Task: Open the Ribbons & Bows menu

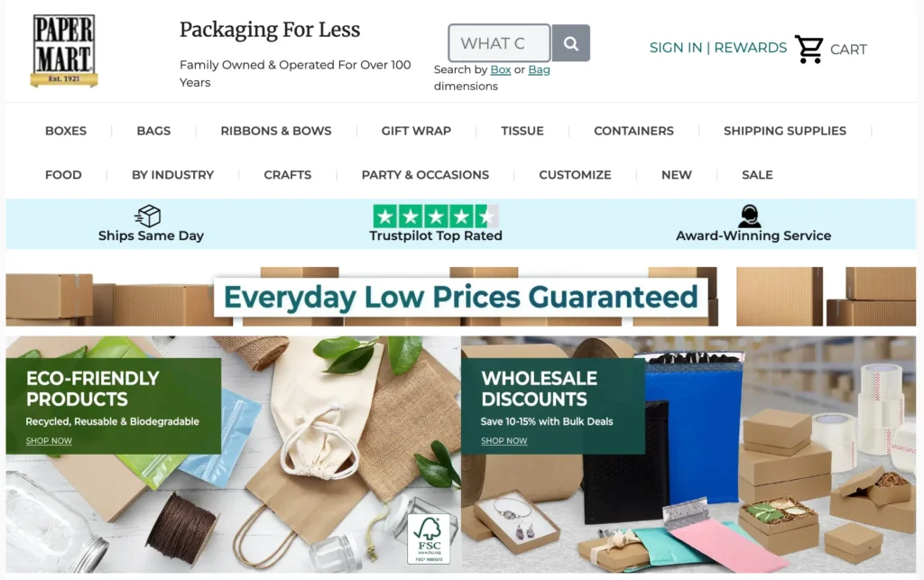Action: pos(276,131)
